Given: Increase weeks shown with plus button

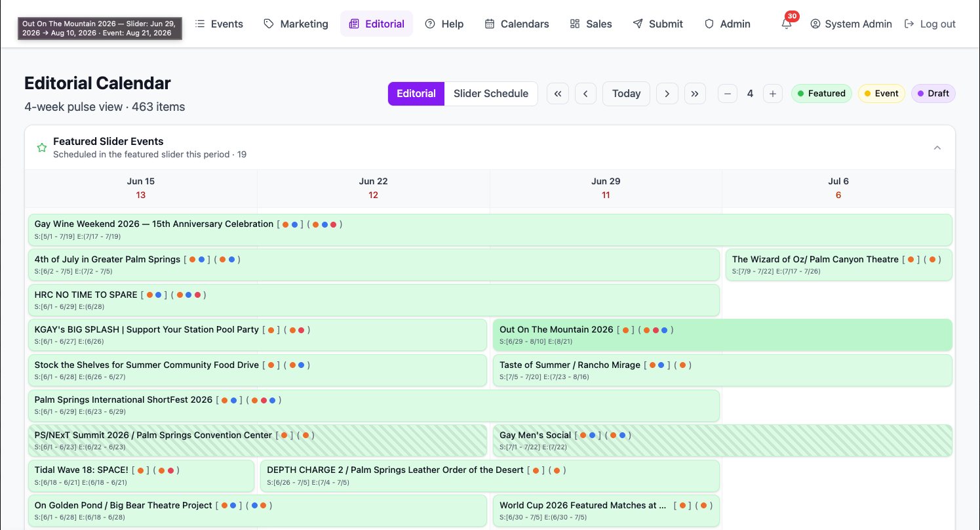Looking at the screenshot, I should 773,94.
